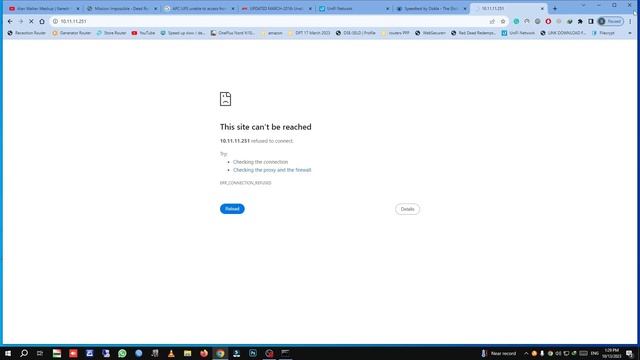
Task: Open the Paused profile button
Action: 610,21
